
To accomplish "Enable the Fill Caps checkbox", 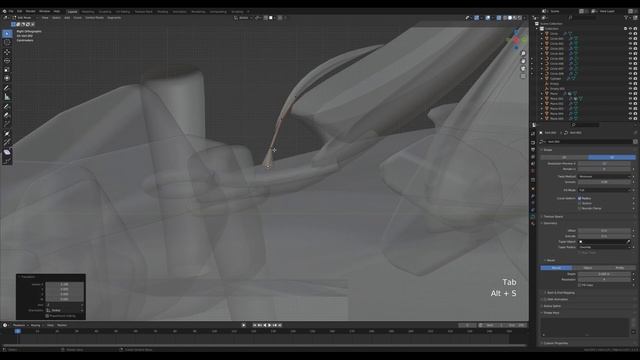I will tap(579, 285).
